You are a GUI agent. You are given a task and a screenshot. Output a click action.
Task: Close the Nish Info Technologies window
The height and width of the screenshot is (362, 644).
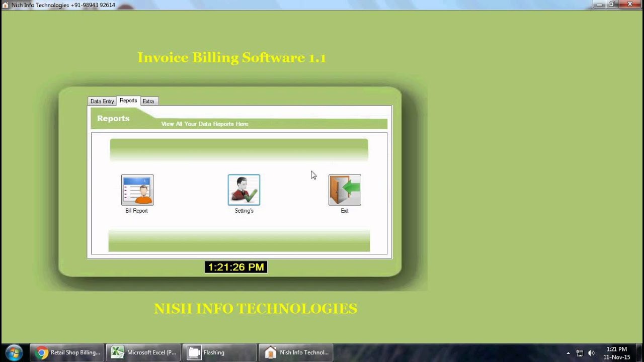(630, 4)
